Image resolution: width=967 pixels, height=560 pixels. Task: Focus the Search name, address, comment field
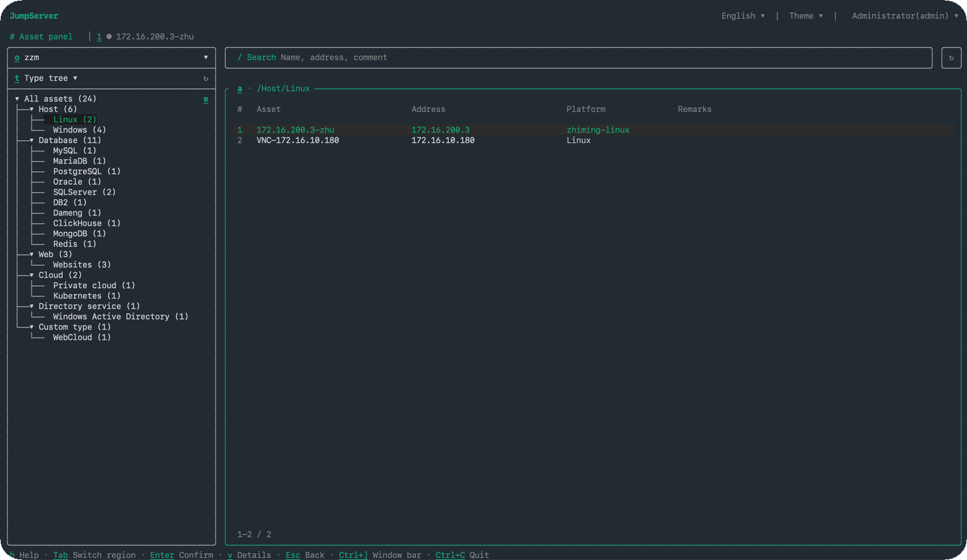[x=579, y=58]
